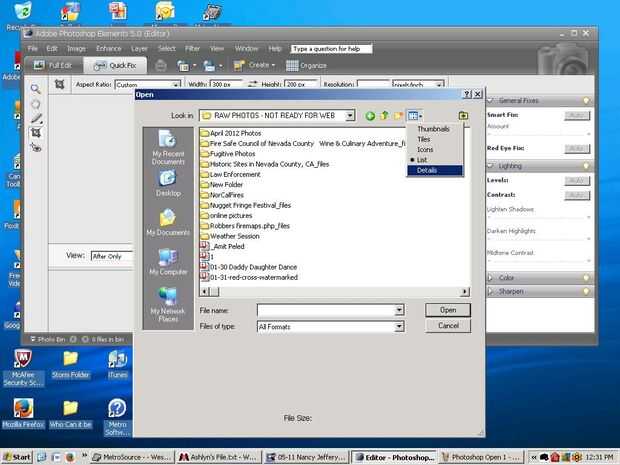Open the View Menu icon dropdown
The height and width of the screenshot is (465, 620).
pyautogui.click(x=415, y=116)
